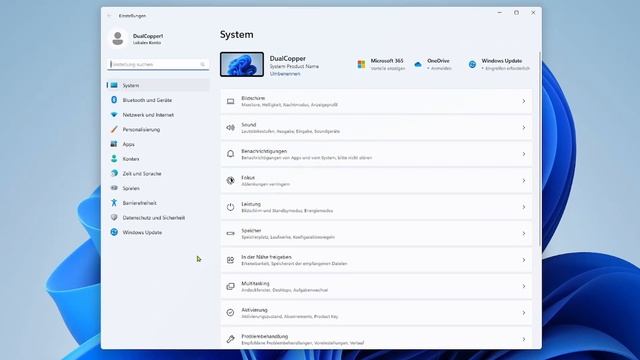Click the search magnifier icon
The image size is (640, 360).
coord(202,64)
